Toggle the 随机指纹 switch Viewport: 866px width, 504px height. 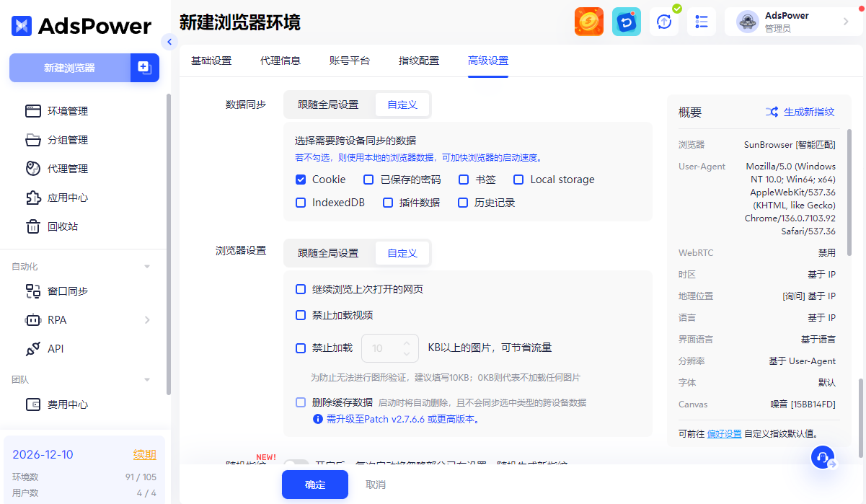(x=295, y=465)
